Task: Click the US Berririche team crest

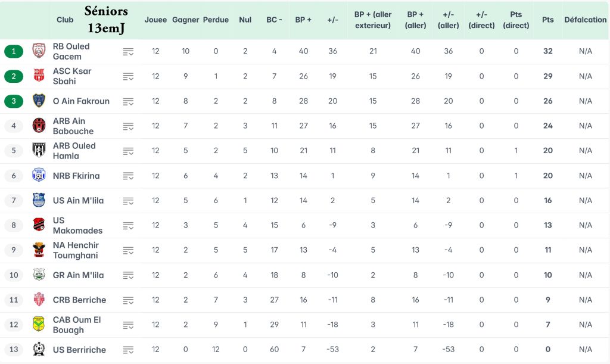Action: point(39,350)
